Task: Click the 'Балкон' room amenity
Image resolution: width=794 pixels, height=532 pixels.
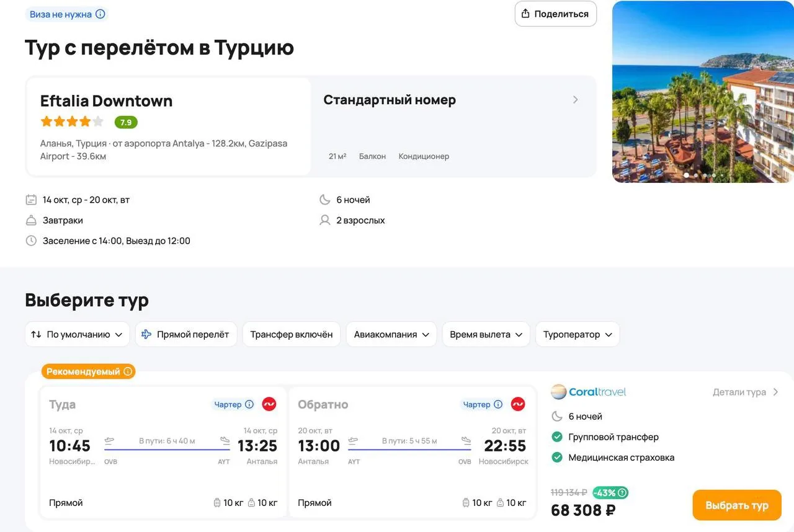Action: pos(372,156)
